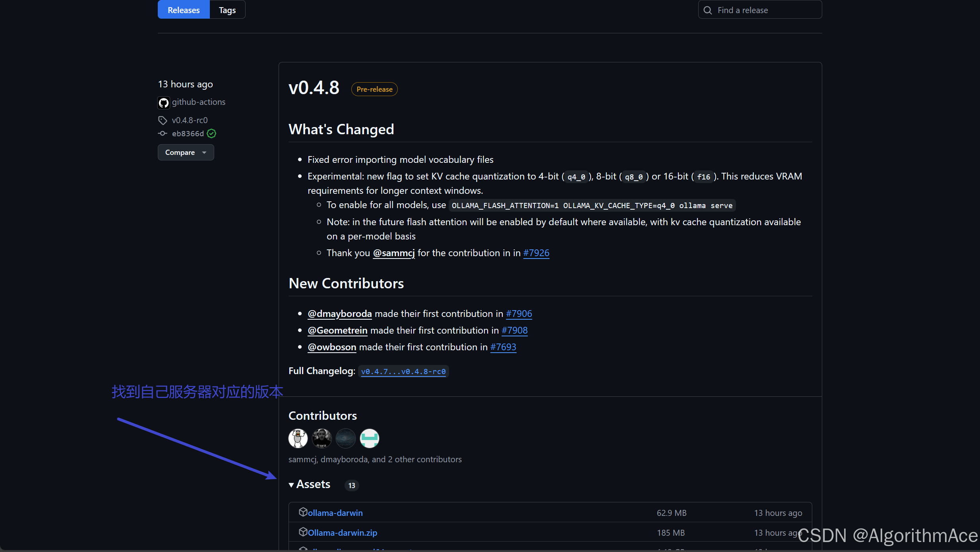Download the Ollama-darwin.zip asset
The height and width of the screenshot is (552, 980).
coord(342,533)
